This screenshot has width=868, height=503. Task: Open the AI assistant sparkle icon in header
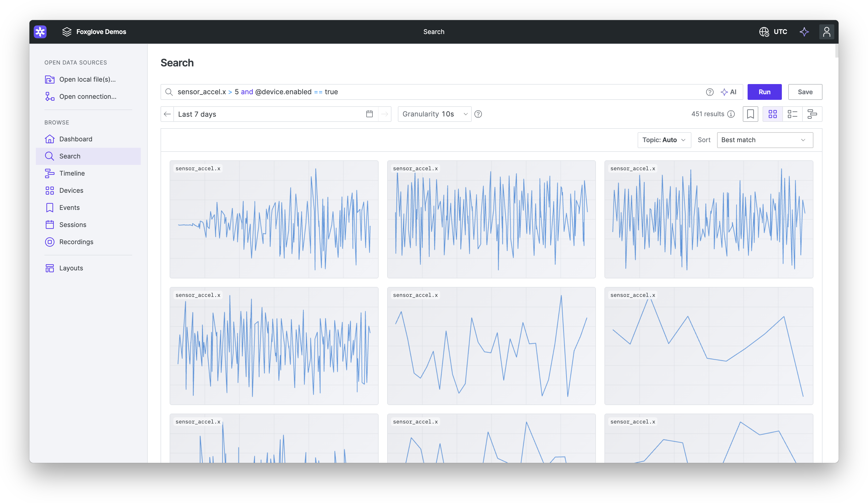pyautogui.click(x=804, y=32)
